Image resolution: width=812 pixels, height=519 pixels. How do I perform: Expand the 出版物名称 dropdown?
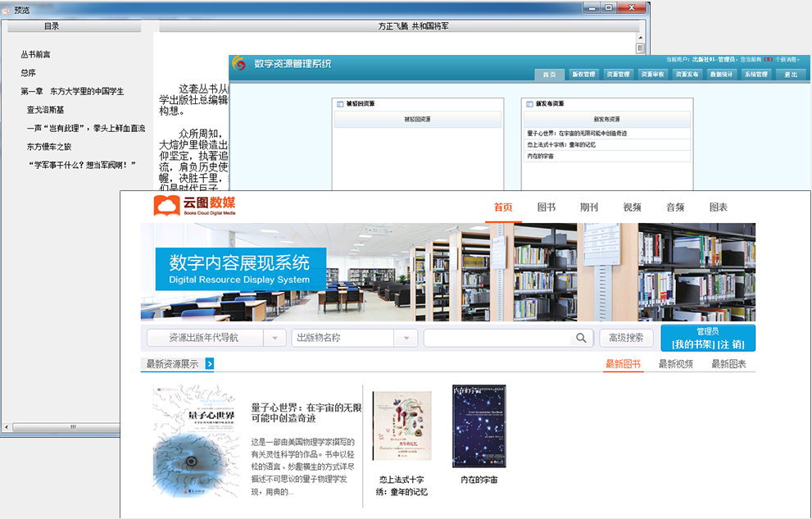tap(406, 338)
